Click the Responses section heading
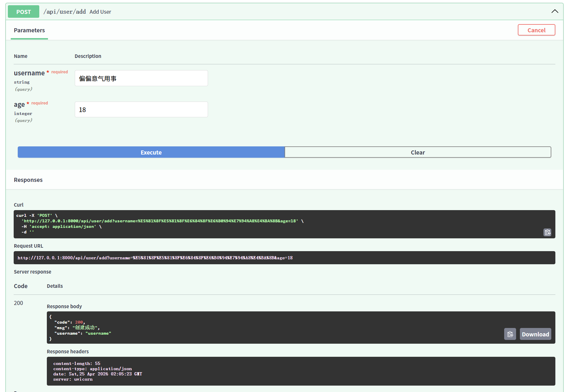583x392 pixels. [28, 180]
